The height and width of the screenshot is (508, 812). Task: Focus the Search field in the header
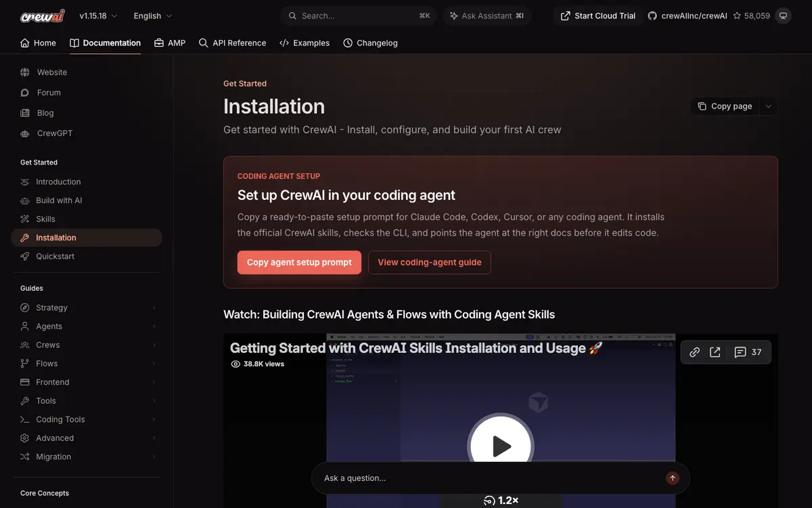click(359, 16)
